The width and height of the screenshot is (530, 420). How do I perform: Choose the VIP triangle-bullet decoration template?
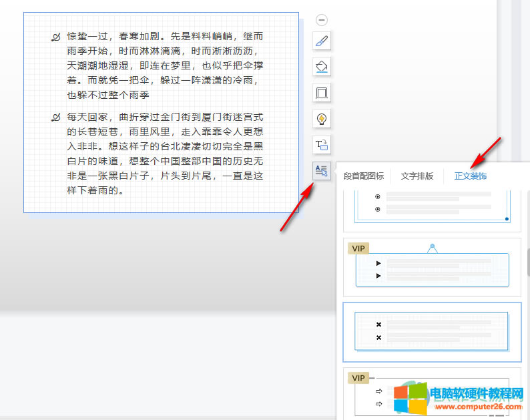click(x=432, y=268)
